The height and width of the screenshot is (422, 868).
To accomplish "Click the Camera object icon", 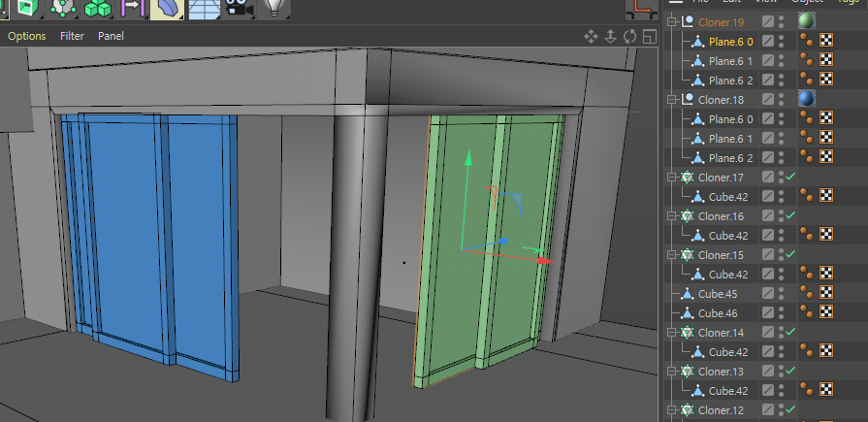I will [x=238, y=8].
